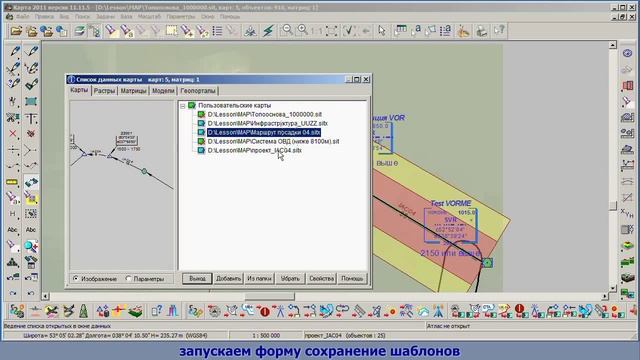The height and width of the screenshot is (360, 640).
Task: Click the zoom out magnifier icon
Action: click(287, 31)
